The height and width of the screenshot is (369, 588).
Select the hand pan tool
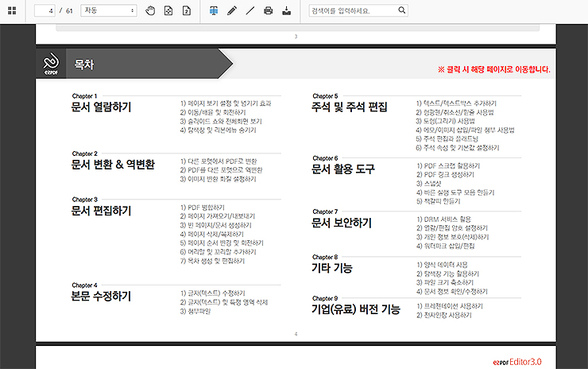[x=150, y=10]
